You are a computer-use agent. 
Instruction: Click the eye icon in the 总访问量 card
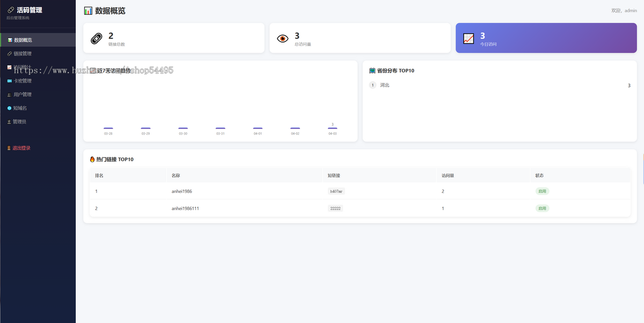tap(282, 38)
